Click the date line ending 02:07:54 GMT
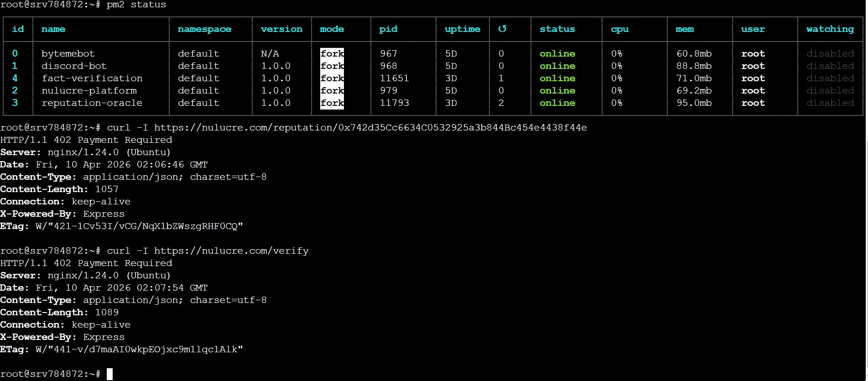Viewport: 868px width, 381px height. (x=104, y=287)
